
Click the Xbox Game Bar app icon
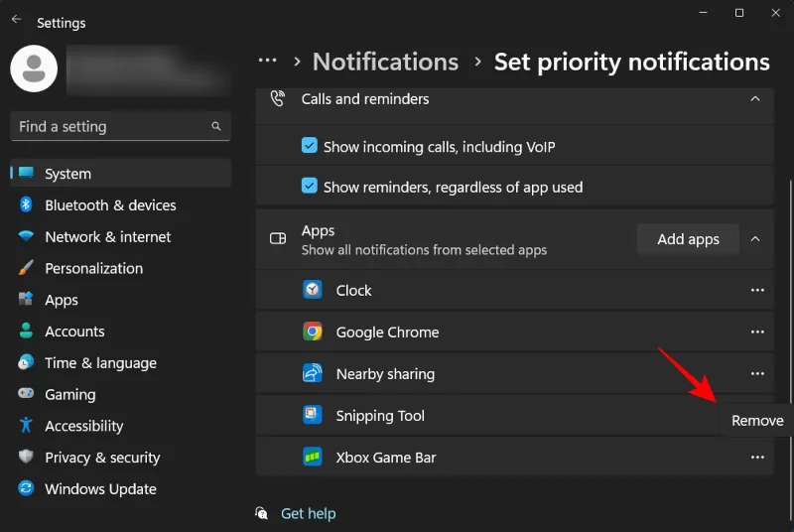pos(313,457)
